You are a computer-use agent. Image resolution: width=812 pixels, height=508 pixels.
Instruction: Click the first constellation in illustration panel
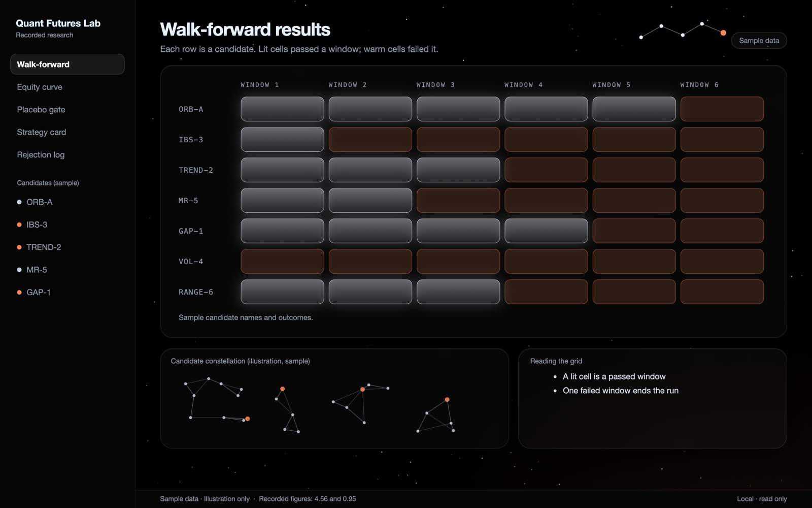click(x=217, y=399)
